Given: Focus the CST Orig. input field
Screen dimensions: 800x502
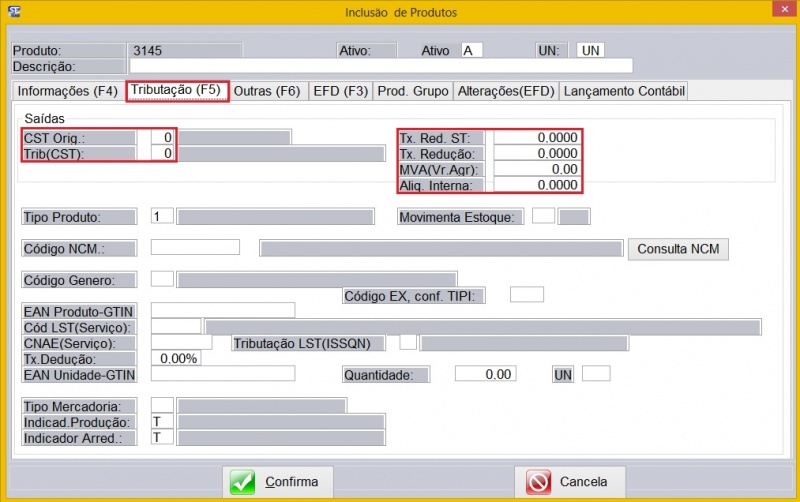Looking at the screenshot, I should [164, 137].
